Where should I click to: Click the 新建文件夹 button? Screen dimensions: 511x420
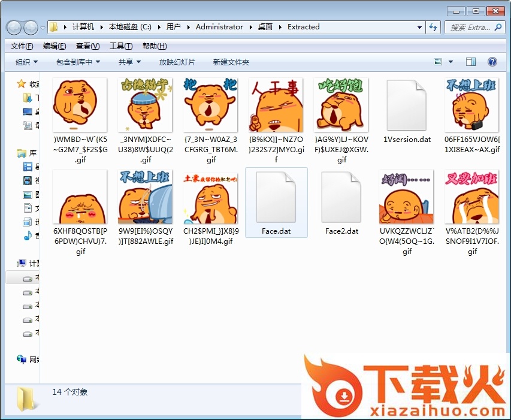coord(231,62)
